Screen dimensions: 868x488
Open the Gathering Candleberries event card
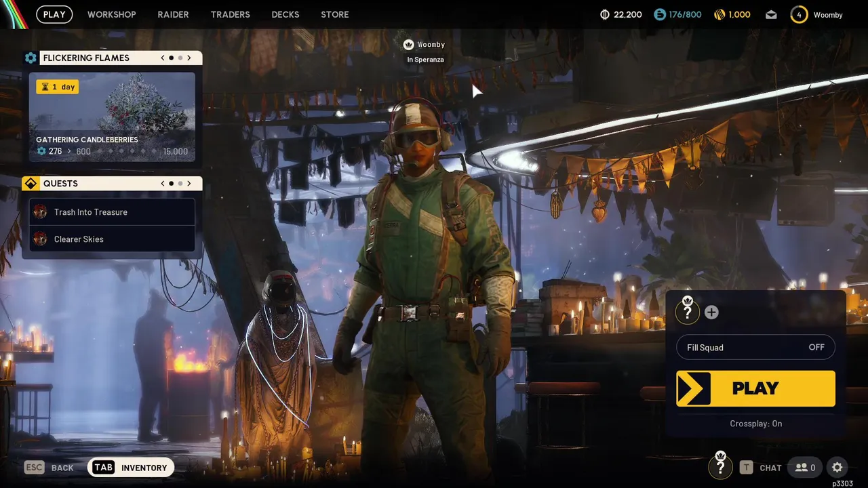tap(112, 117)
